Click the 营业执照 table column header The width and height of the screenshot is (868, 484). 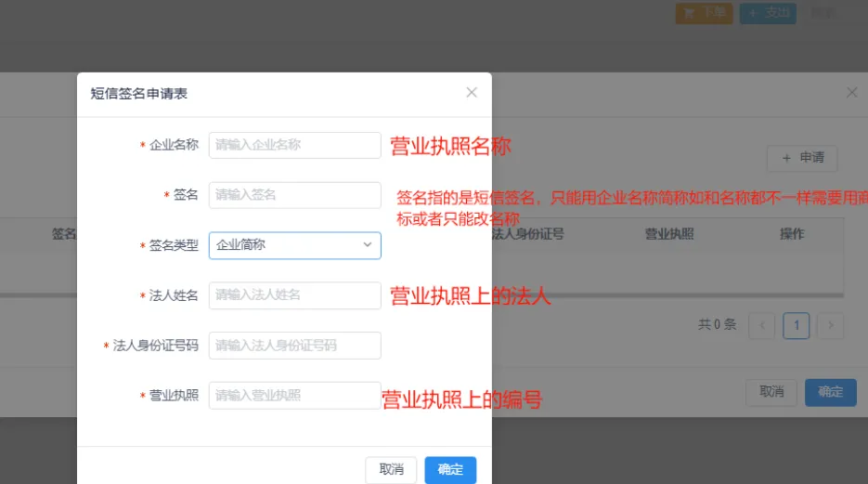pos(668,234)
